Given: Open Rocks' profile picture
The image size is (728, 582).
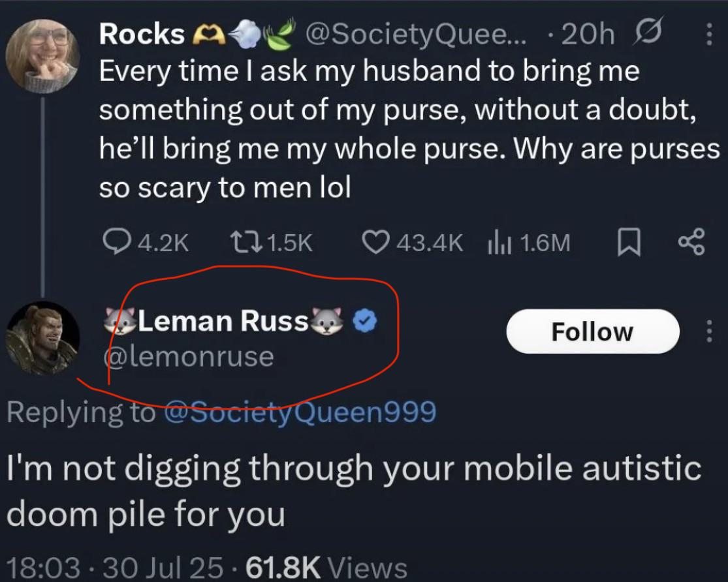Looking at the screenshot, I should click(42, 57).
